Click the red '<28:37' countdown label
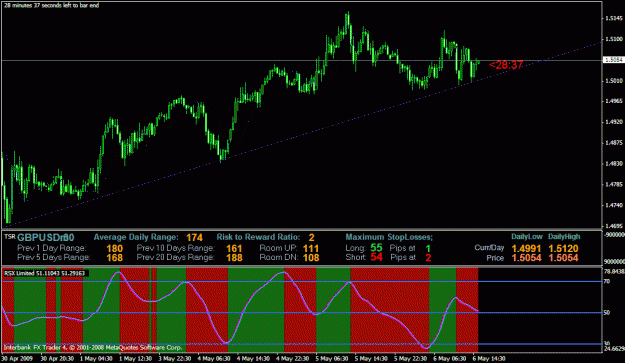This screenshot has width=625, height=363. click(505, 65)
